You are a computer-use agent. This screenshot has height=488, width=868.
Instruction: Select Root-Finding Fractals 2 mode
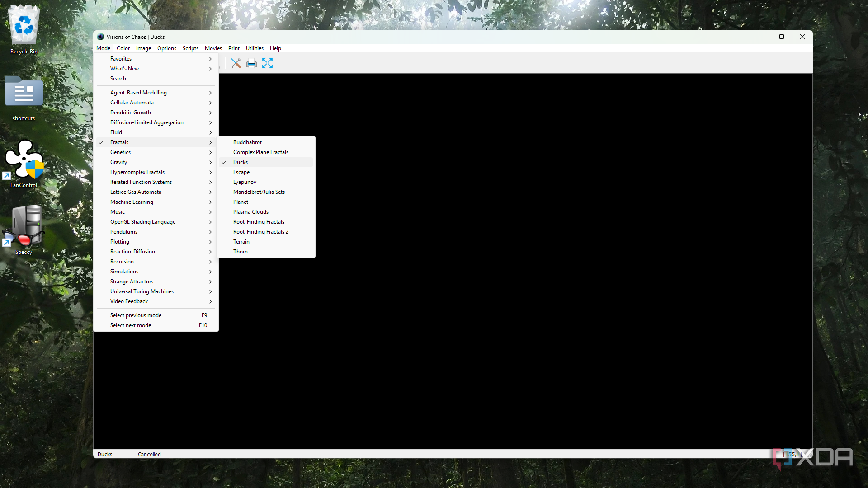(x=266, y=232)
